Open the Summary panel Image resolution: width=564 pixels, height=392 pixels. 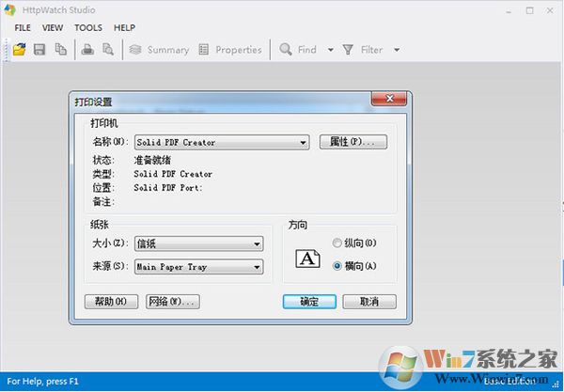click(159, 50)
